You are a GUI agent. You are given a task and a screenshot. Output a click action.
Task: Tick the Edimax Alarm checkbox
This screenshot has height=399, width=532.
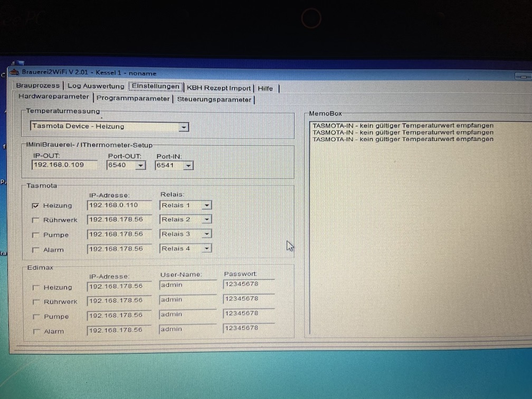(x=36, y=331)
